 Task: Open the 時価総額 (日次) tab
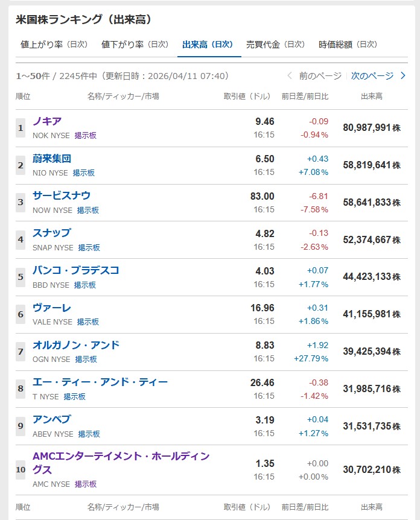click(348, 45)
